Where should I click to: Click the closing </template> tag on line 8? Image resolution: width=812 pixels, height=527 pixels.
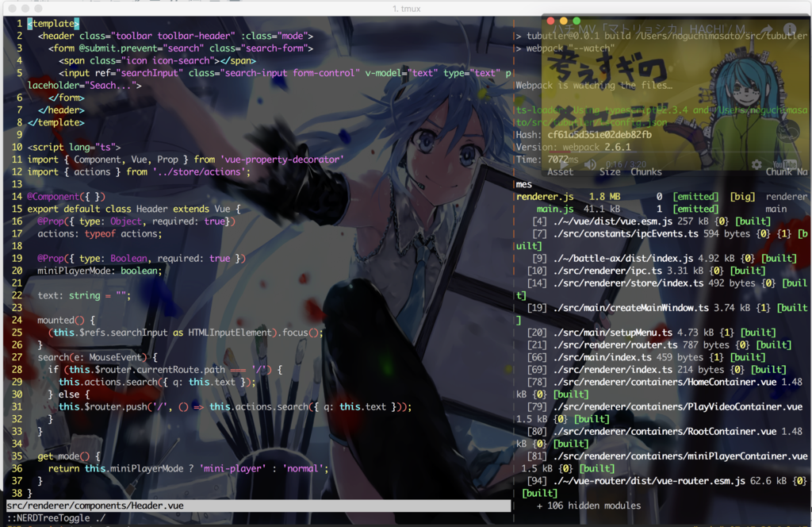[56, 123]
